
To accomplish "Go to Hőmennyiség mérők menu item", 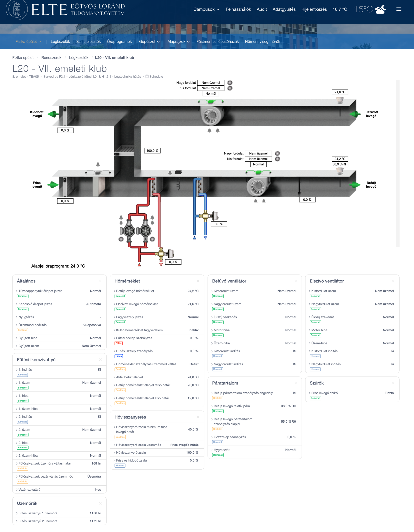I will [262, 42].
